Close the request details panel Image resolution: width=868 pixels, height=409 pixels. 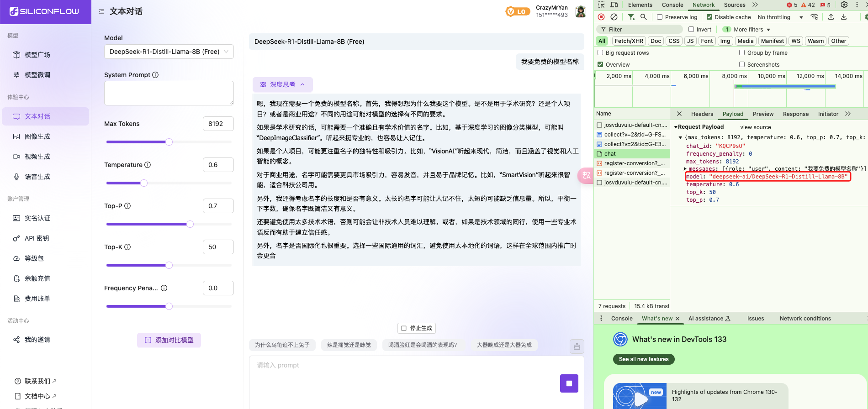[679, 114]
